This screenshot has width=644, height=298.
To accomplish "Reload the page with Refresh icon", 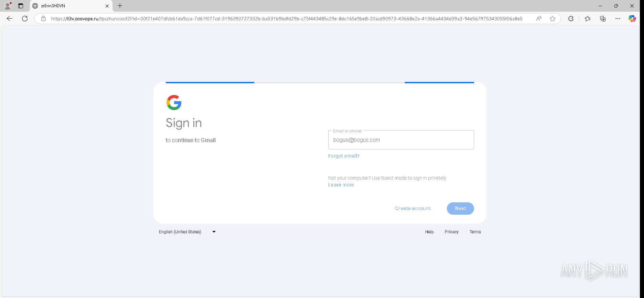I will tap(25, 19).
